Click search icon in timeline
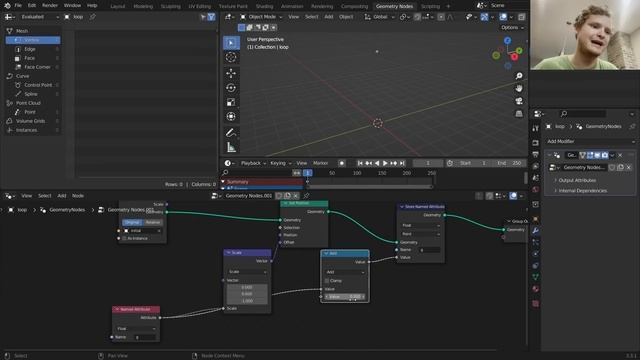 coord(225,173)
